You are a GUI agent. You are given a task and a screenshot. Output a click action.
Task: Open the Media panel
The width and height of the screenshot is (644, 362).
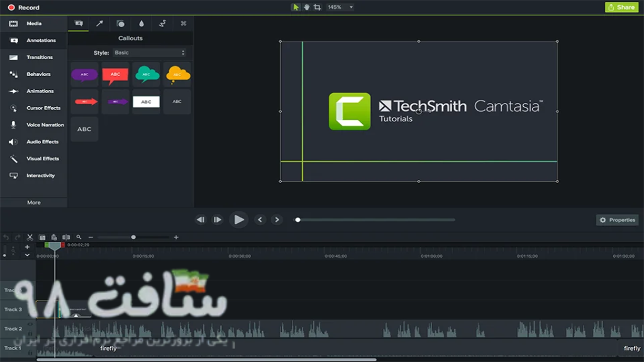pos(34,23)
